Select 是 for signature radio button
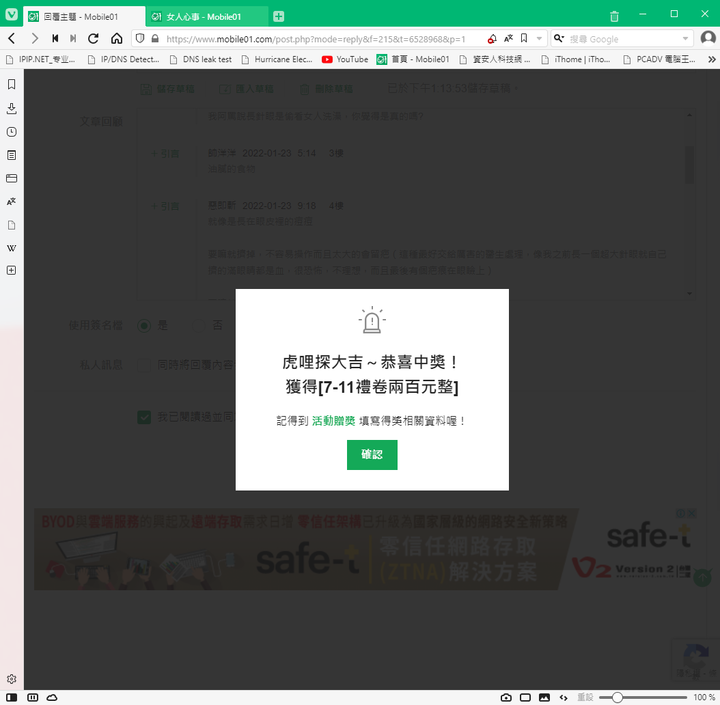 tap(144, 326)
